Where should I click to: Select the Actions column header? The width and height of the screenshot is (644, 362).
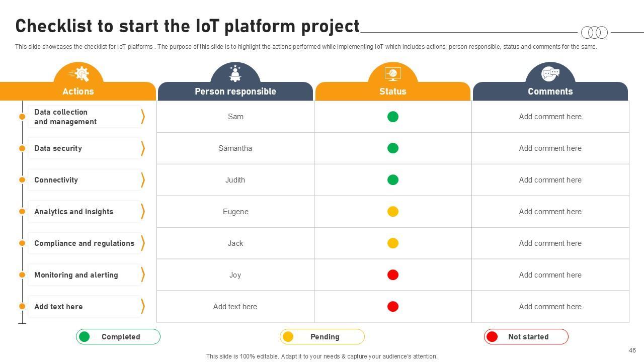(x=78, y=92)
